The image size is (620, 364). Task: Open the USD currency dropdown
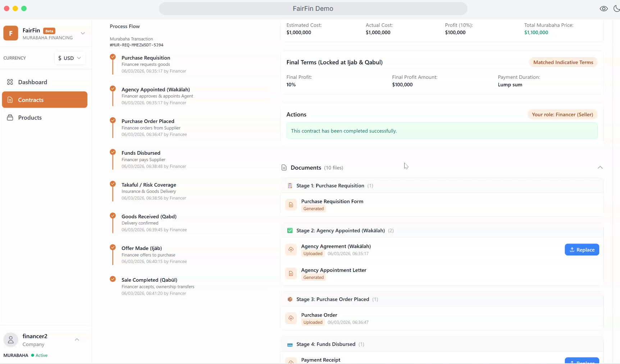tap(70, 58)
